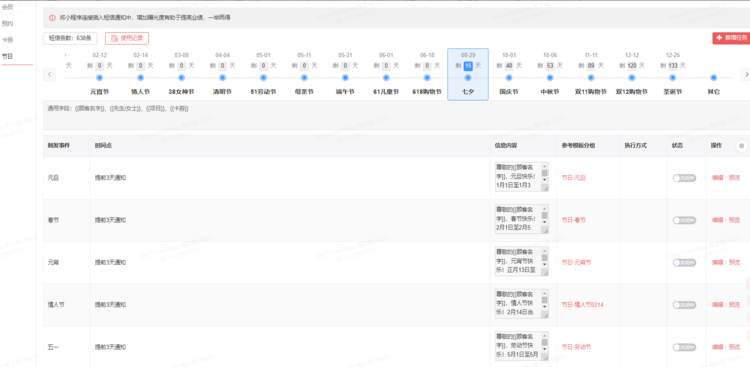Toggle status switch for 情人节 row
750x367 pixels.
click(684, 305)
